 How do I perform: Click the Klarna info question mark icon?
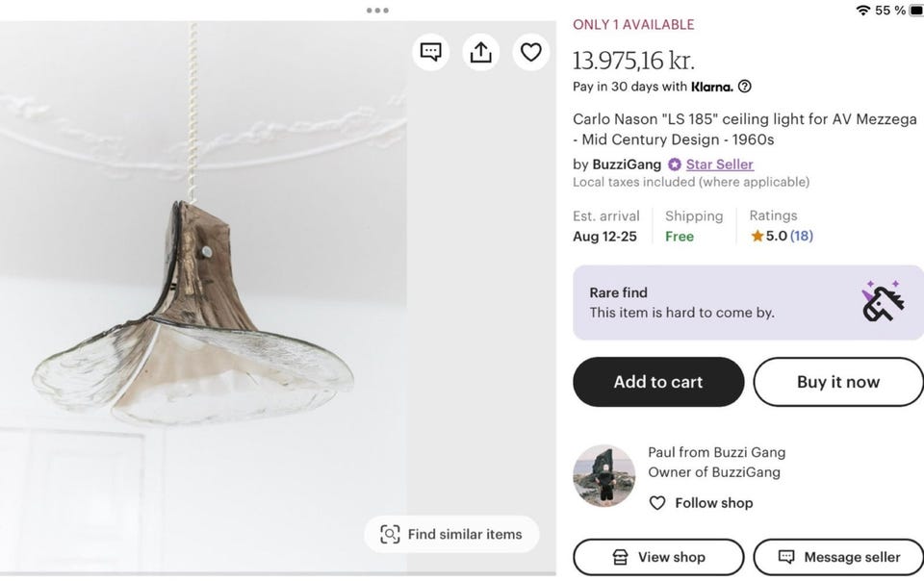(x=744, y=87)
